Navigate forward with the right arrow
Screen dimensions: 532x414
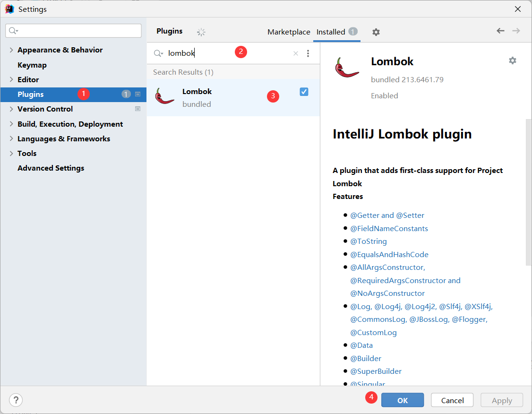tap(516, 31)
